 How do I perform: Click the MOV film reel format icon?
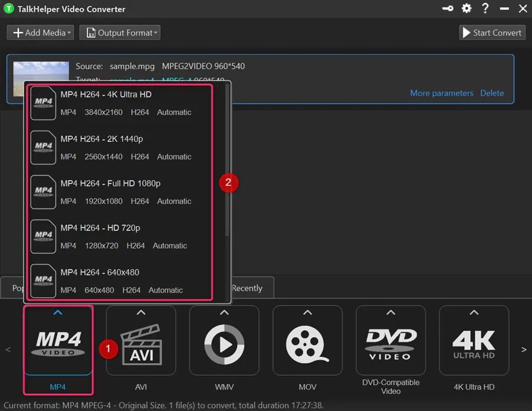pyautogui.click(x=307, y=344)
